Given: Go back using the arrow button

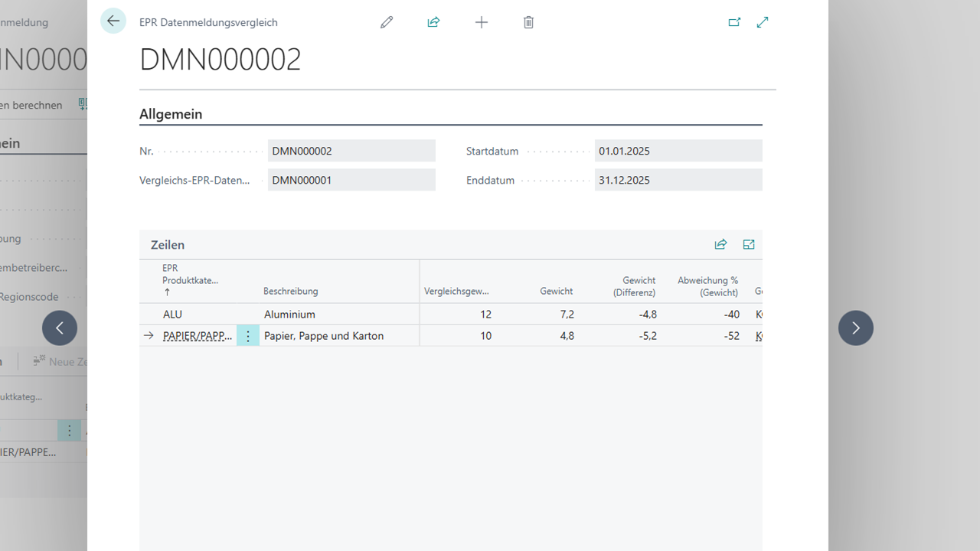Looking at the screenshot, I should 113,21.
